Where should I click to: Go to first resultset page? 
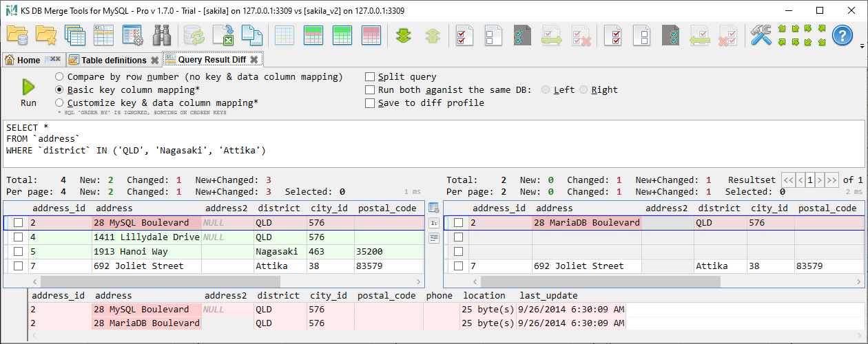[x=788, y=180]
